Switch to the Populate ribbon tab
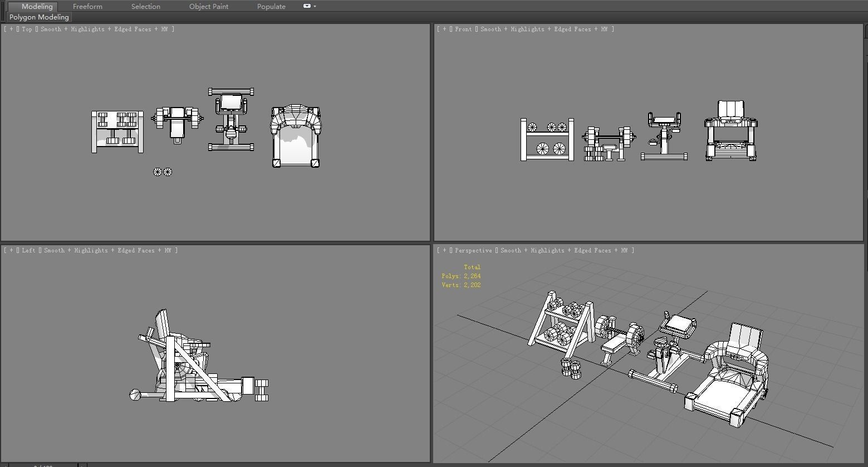868x467 pixels. 271,7
